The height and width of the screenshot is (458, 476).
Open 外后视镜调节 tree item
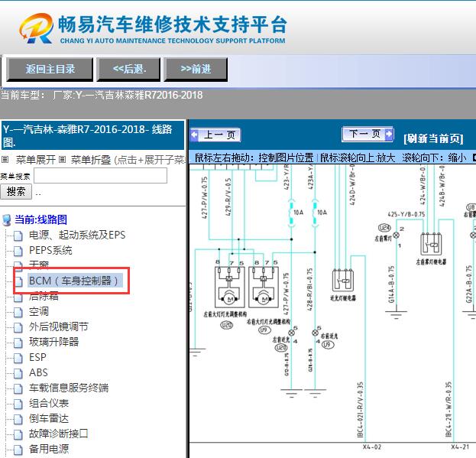59,326
